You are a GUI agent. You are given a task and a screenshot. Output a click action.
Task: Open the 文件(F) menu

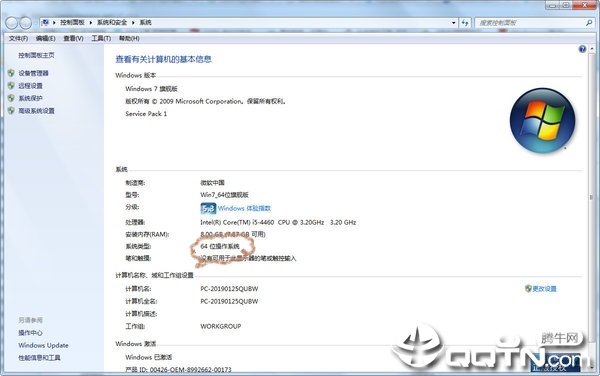pos(18,38)
